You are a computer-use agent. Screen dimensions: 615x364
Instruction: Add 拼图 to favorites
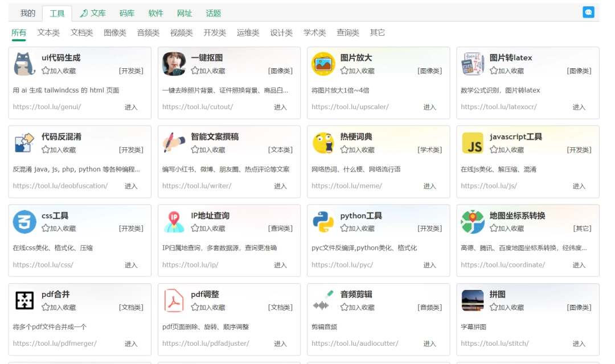(x=507, y=308)
